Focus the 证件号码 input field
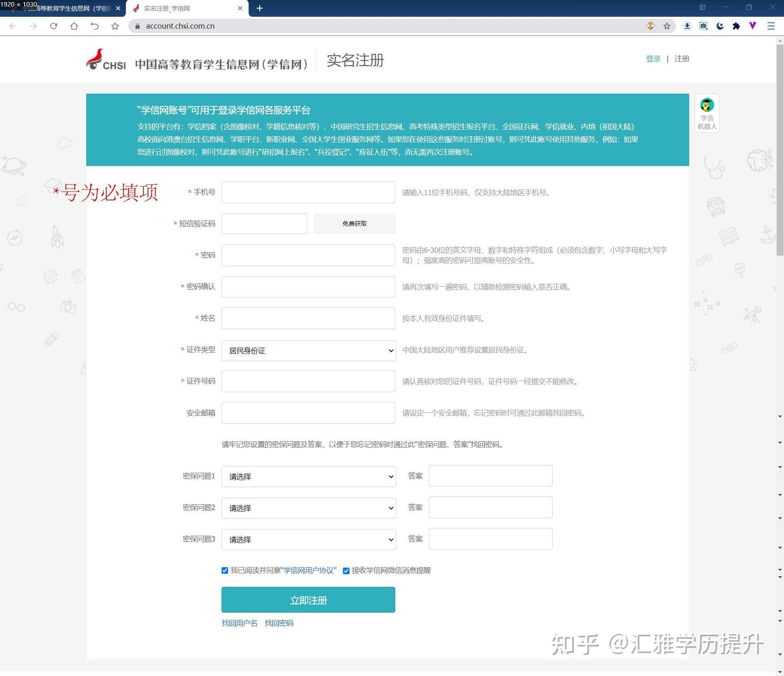The height and width of the screenshot is (676, 784). point(308,381)
